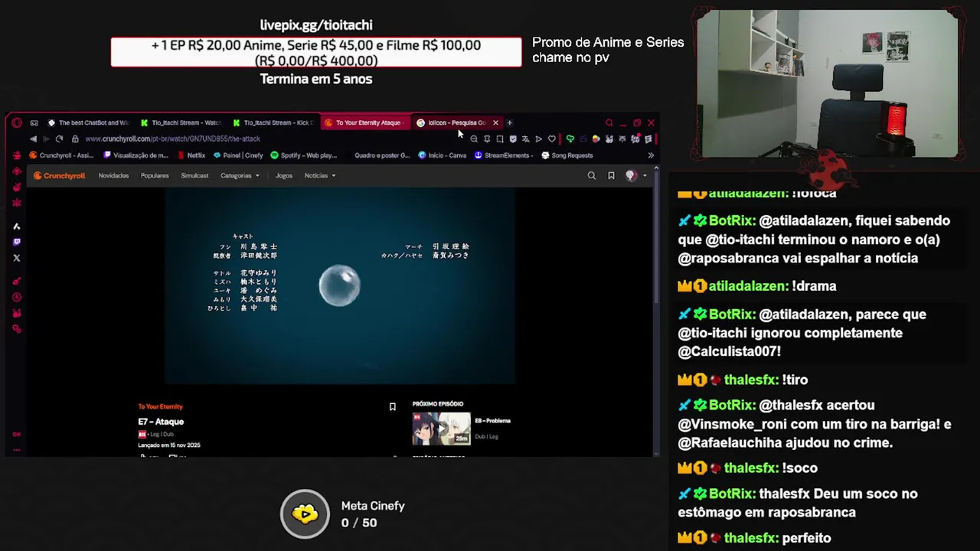980x551 pixels.
Task: Click the browser forward arrow
Action: point(46,139)
